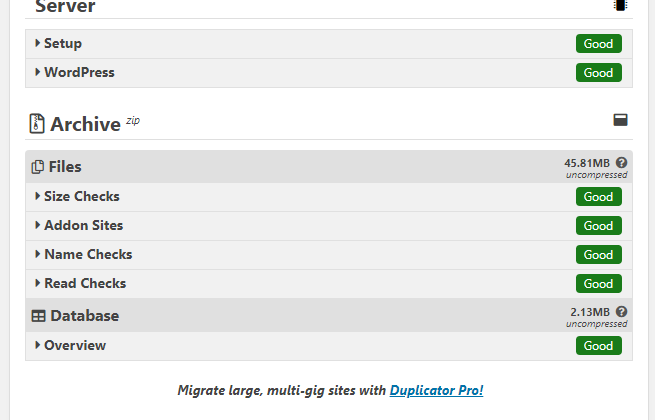Click the Archive section collapse icon
The height and width of the screenshot is (420, 655).
click(620, 120)
